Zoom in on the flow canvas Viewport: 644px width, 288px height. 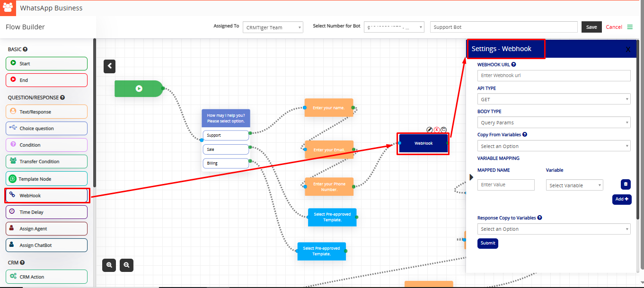(109, 265)
